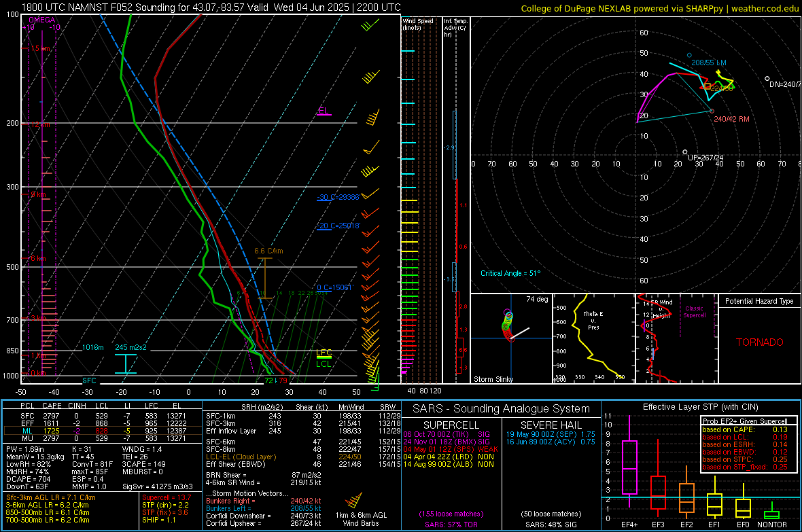Viewport: 802px width, 532px height.
Task: Click the '240/42 RM' hodograph label
Action: pos(731,119)
